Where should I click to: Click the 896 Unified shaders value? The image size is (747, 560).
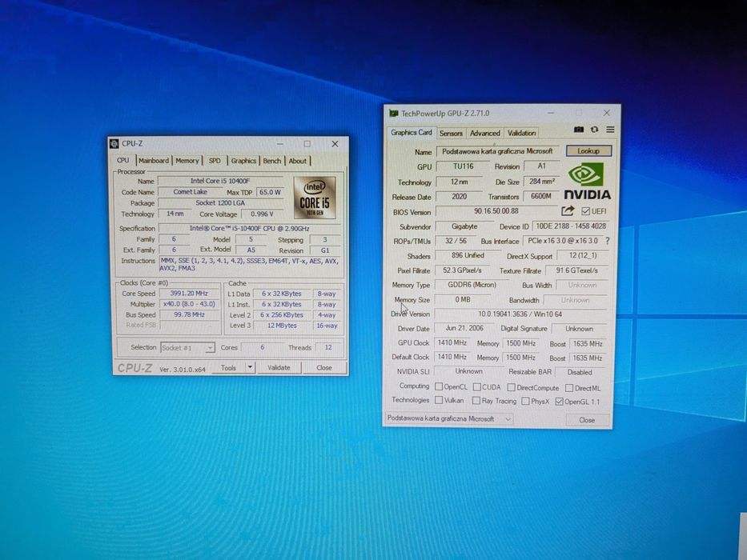(468, 256)
